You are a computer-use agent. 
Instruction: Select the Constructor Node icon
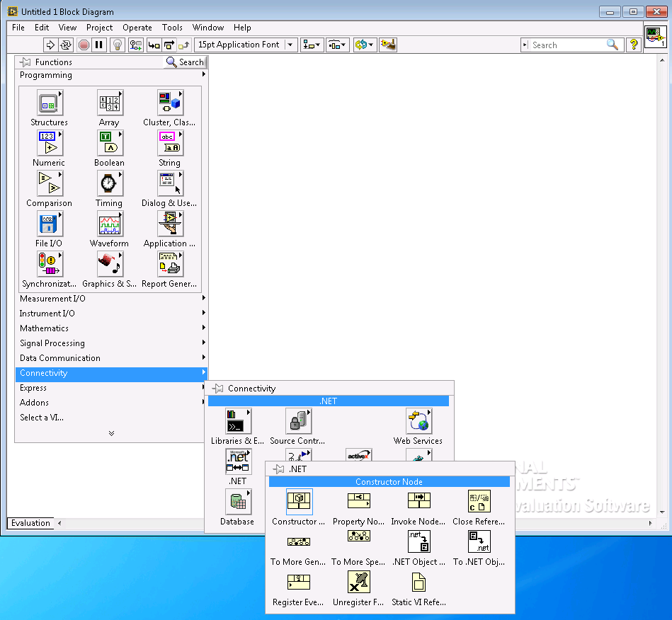click(x=299, y=501)
